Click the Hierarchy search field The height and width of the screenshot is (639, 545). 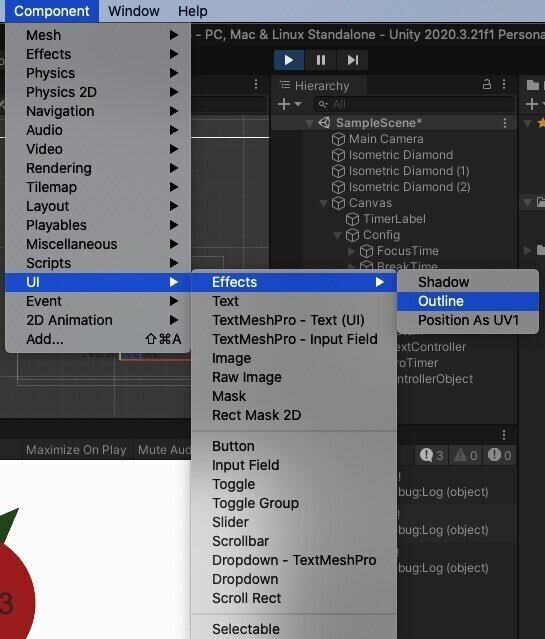(x=414, y=104)
